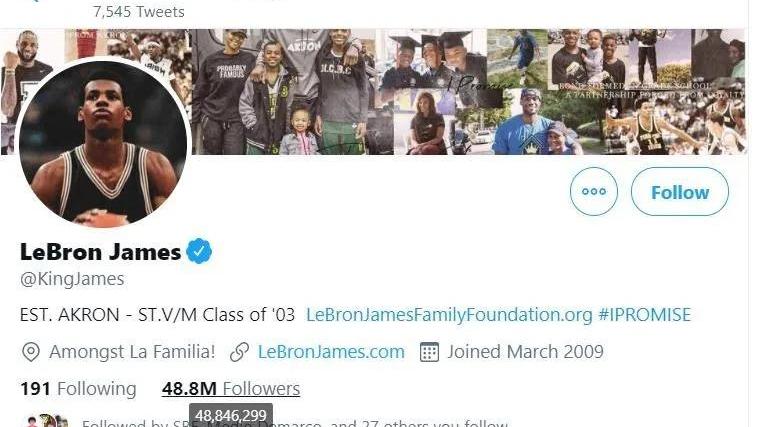
Task: Click the calendar icon beside join date
Action: tap(429, 352)
